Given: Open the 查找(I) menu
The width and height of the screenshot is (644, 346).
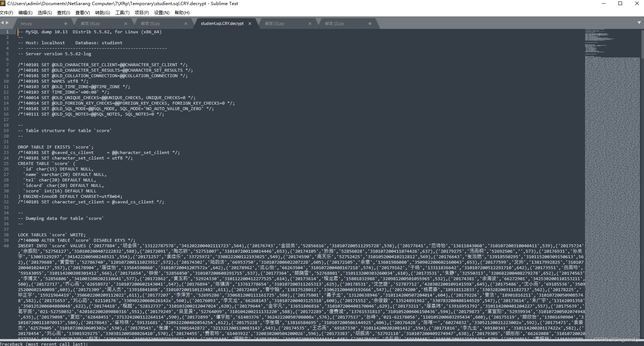Looking at the screenshot, I should (64, 13).
